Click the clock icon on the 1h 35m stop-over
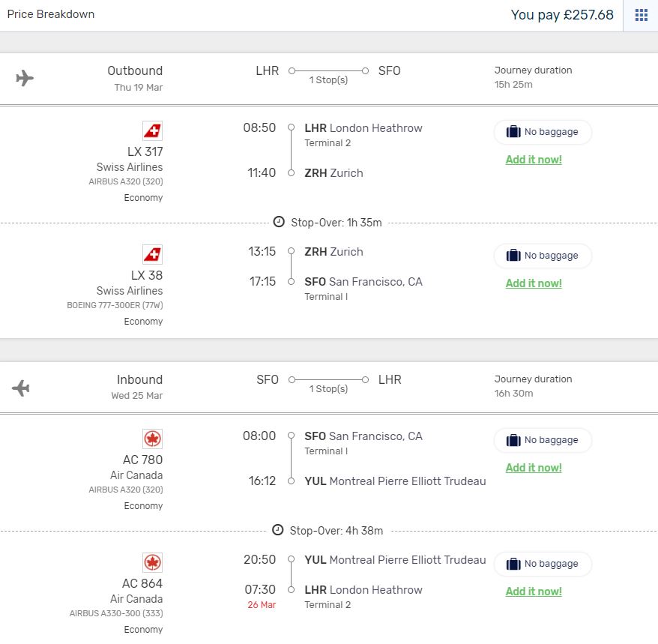This screenshot has width=658, height=644. 279,222
